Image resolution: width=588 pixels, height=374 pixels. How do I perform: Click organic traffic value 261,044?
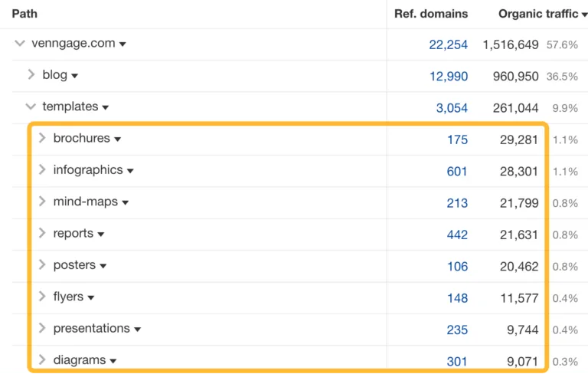click(515, 108)
